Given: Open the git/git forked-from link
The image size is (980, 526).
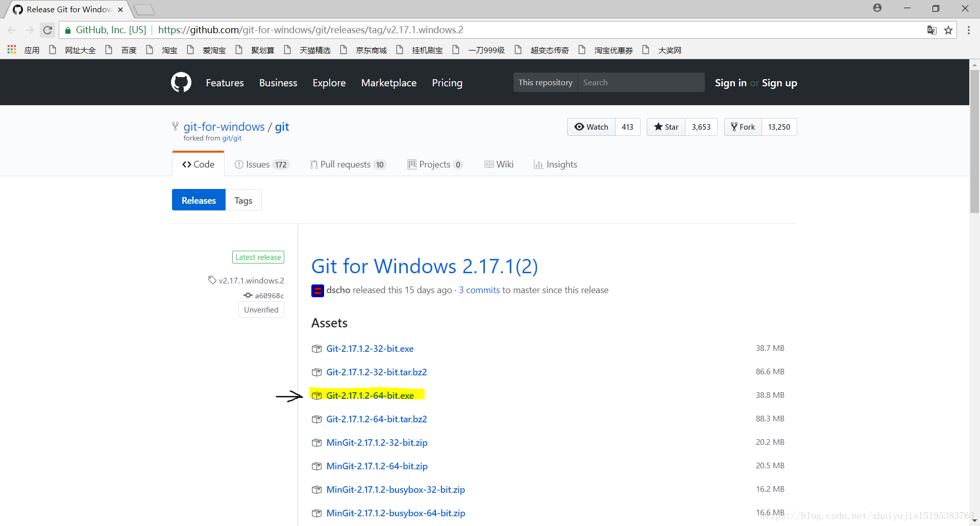Looking at the screenshot, I should click(232, 138).
